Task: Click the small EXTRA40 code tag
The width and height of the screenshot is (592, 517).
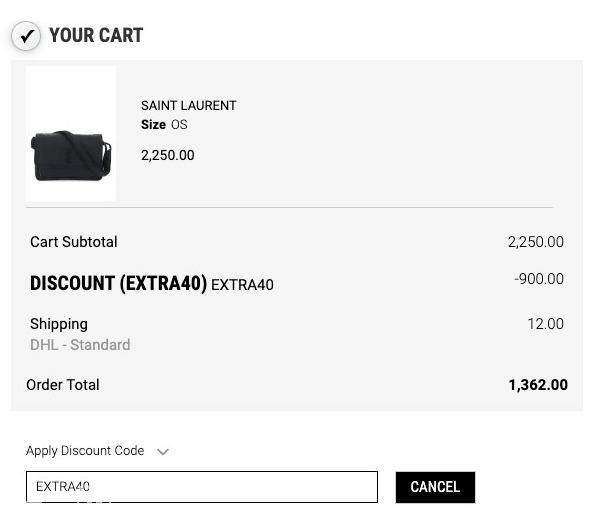Action: click(242, 285)
